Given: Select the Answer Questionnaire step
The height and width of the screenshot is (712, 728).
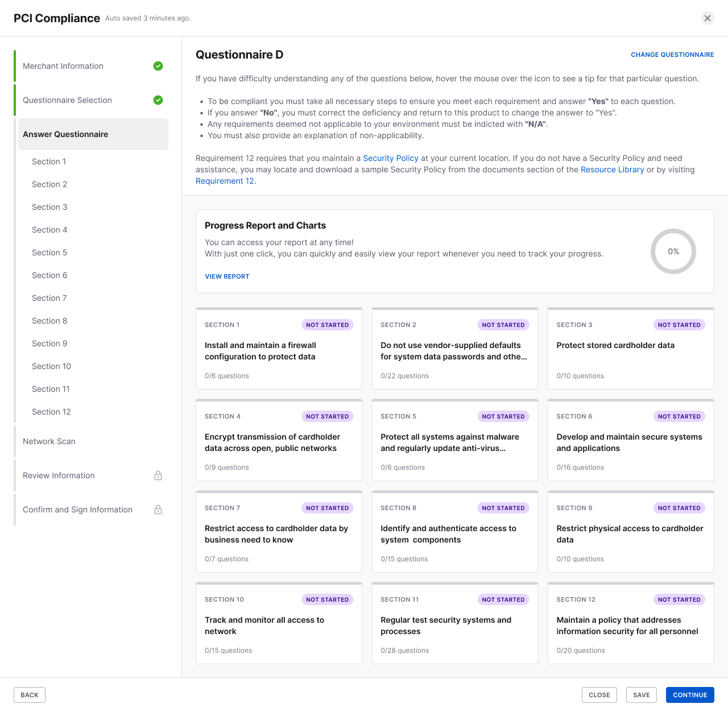Looking at the screenshot, I should 93,134.
